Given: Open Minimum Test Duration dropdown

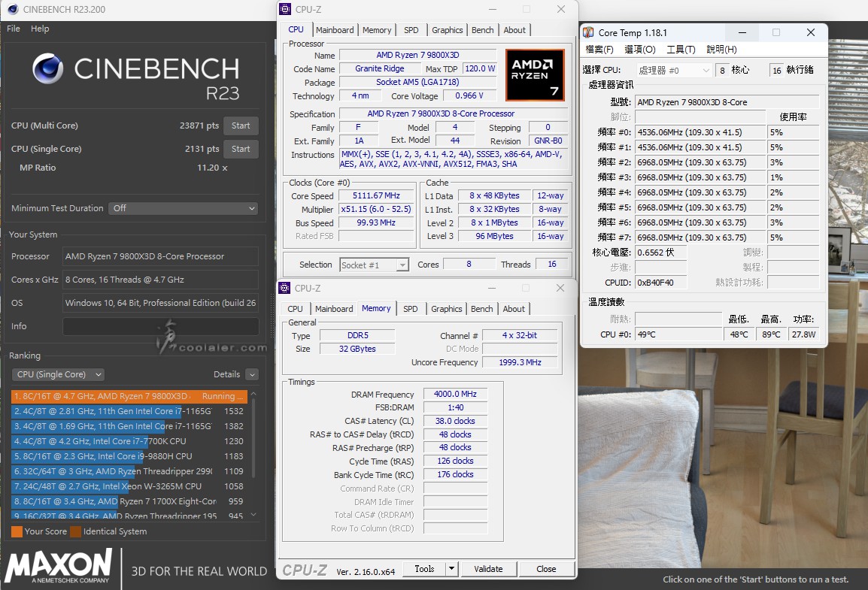Looking at the screenshot, I should point(184,208).
